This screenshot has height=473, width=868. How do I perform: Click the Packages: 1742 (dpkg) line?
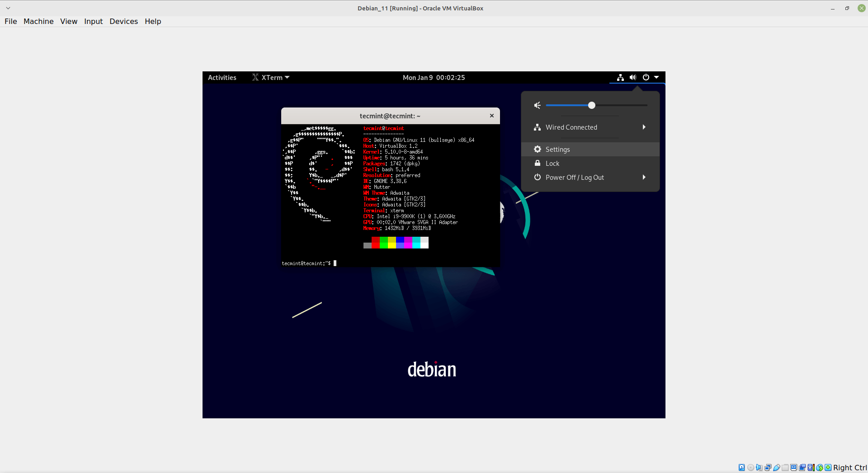pos(392,164)
